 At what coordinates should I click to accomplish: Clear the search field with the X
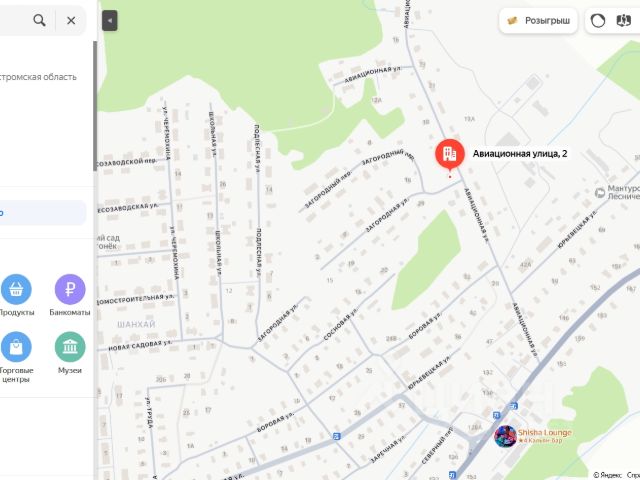pyautogui.click(x=71, y=20)
